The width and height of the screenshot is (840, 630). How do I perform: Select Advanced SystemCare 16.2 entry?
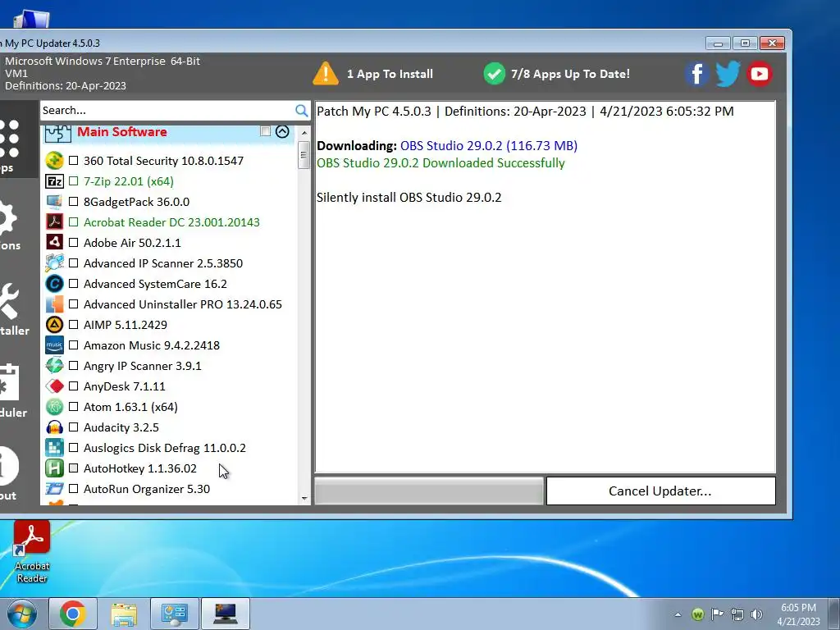coord(155,283)
